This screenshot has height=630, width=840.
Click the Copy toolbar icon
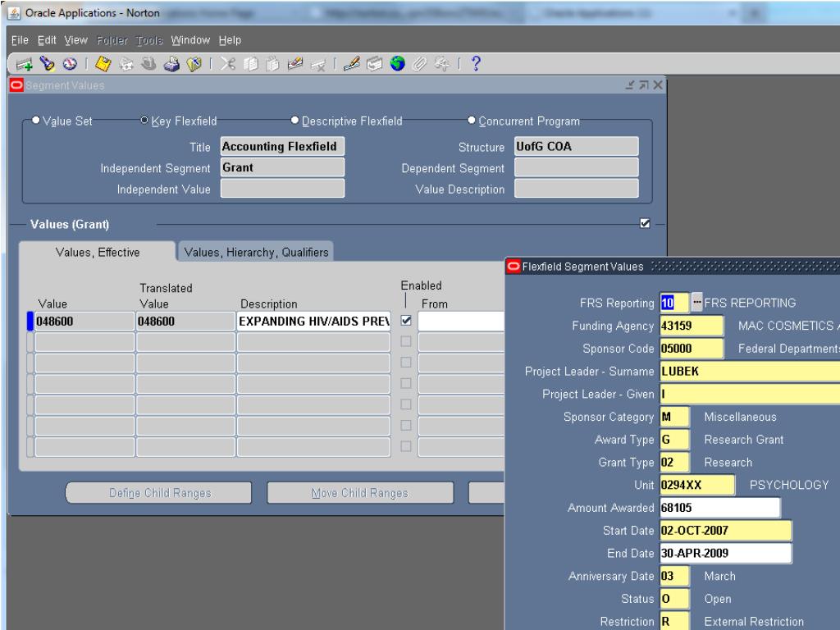[x=250, y=64]
